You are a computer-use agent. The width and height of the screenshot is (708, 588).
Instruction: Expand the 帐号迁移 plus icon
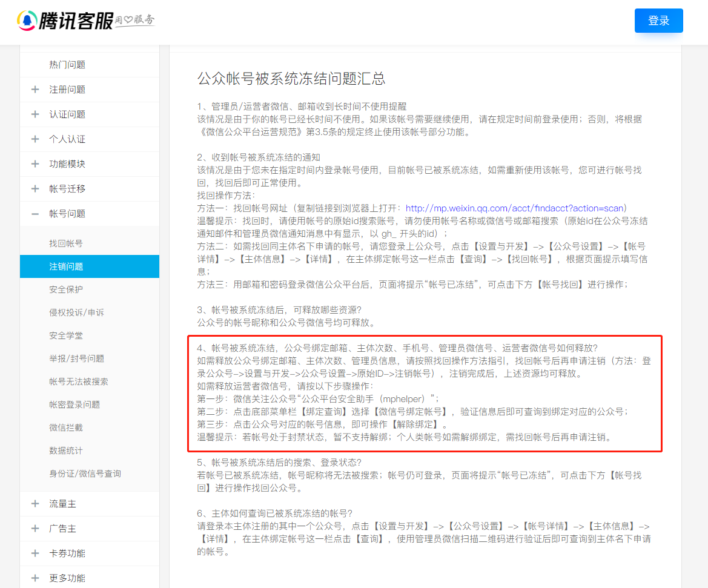coord(35,189)
